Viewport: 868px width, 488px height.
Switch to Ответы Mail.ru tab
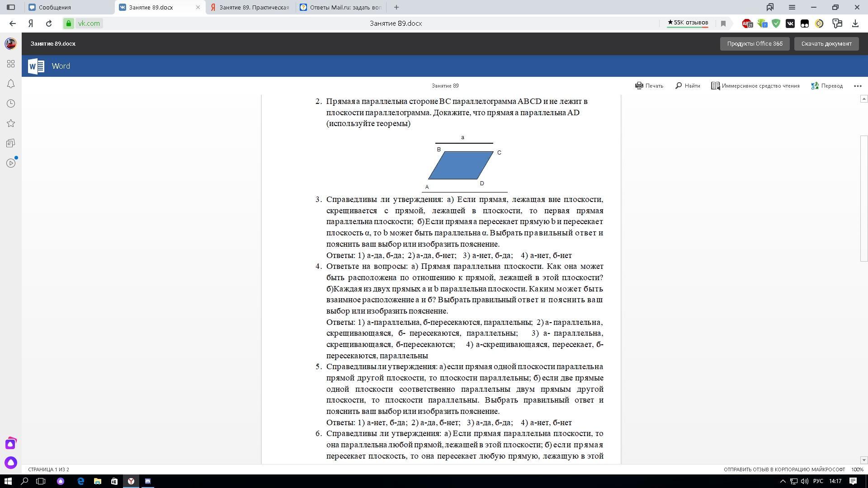(341, 7)
